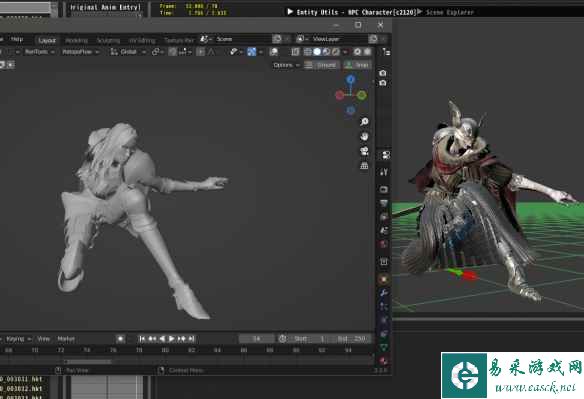This screenshot has width=584, height=399.
Task: Select wireframe viewport shading
Action: pos(308,52)
